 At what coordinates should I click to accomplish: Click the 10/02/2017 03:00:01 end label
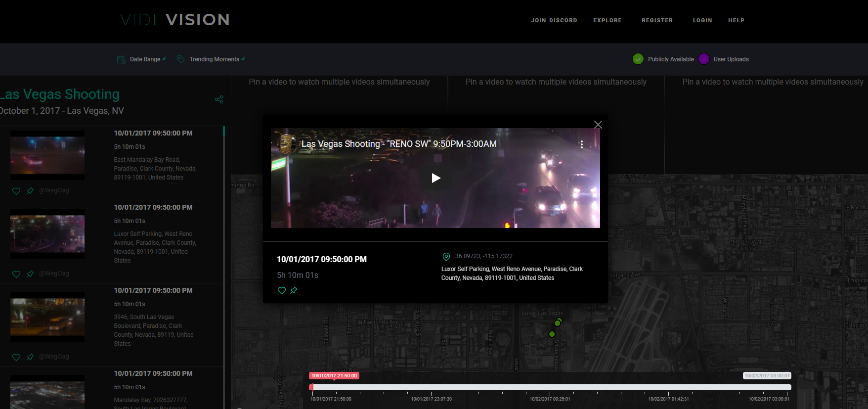(x=767, y=376)
